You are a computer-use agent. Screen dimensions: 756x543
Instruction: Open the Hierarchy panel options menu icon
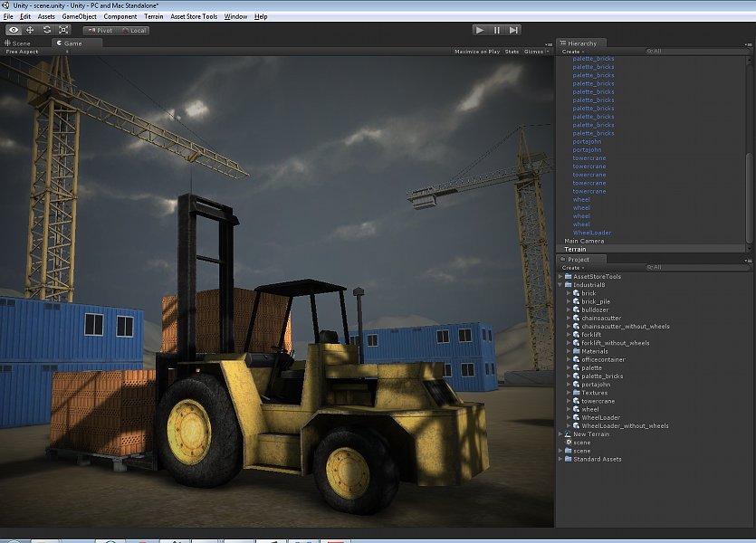[x=748, y=43]
